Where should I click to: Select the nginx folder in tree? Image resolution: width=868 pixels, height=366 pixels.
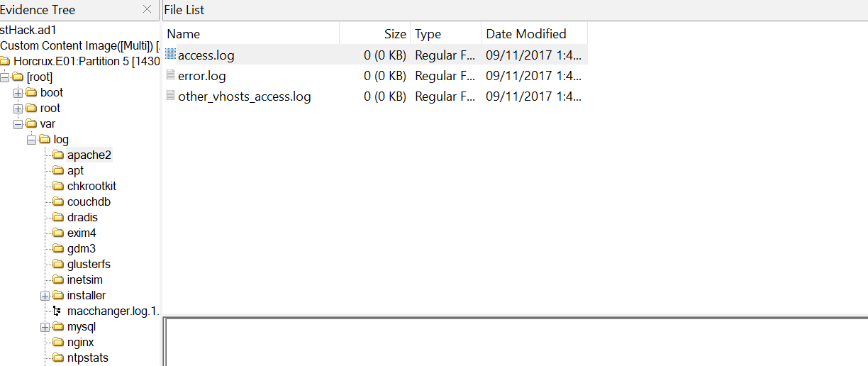point(80,343)
